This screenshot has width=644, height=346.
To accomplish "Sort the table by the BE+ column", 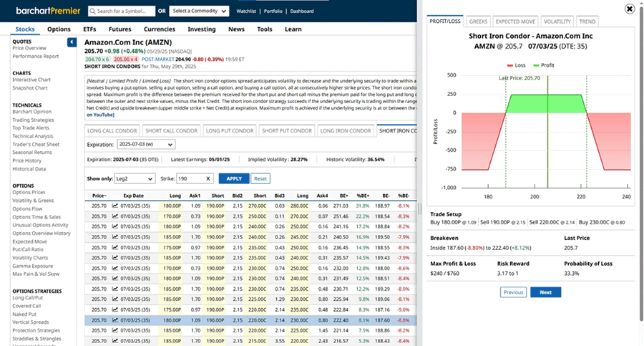I will point(343,196).
